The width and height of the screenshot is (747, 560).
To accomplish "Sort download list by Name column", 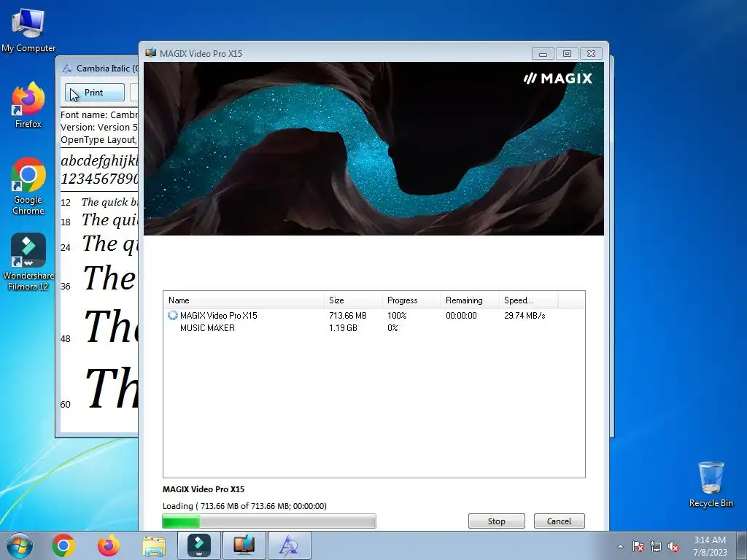I will pos(244,300).
